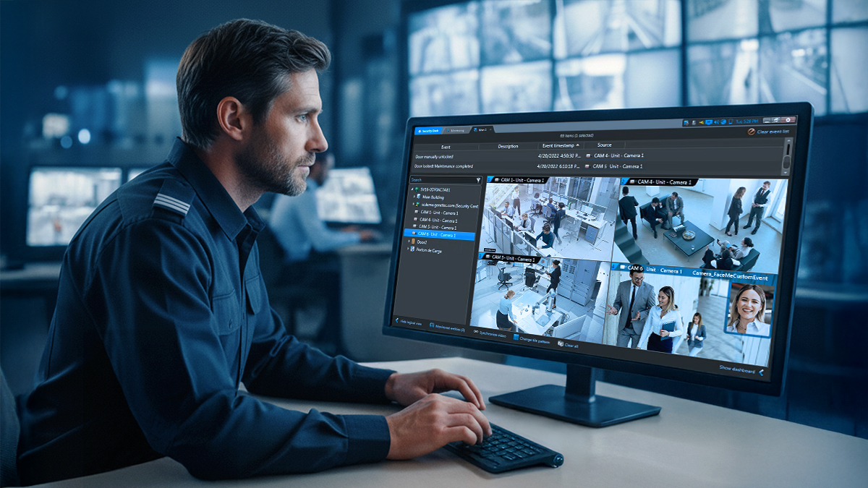Screen dimensions: 868x488
Task: Click the Clear all button
Action: tap(568, 346)
